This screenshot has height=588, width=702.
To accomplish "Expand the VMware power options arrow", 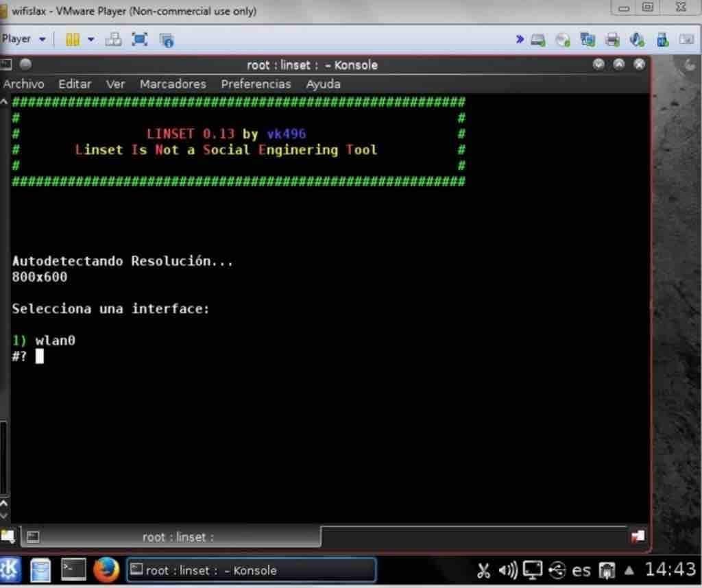I will 90,40.
